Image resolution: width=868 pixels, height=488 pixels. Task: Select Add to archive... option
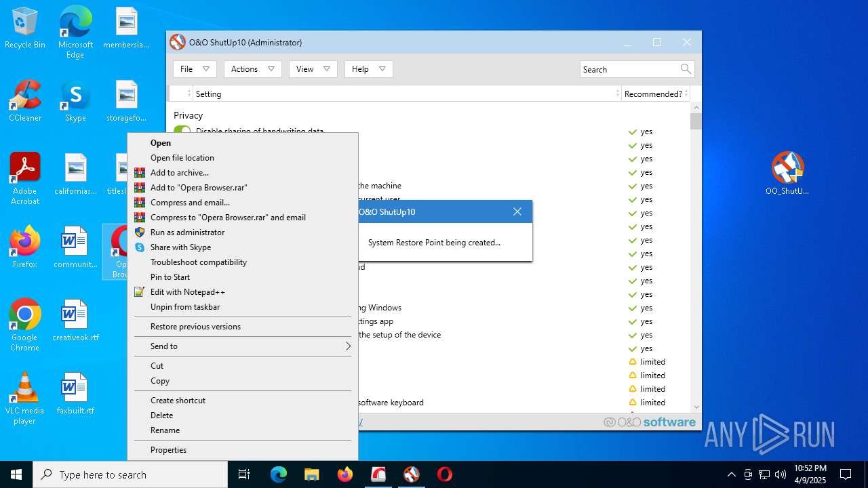[243, 173]
